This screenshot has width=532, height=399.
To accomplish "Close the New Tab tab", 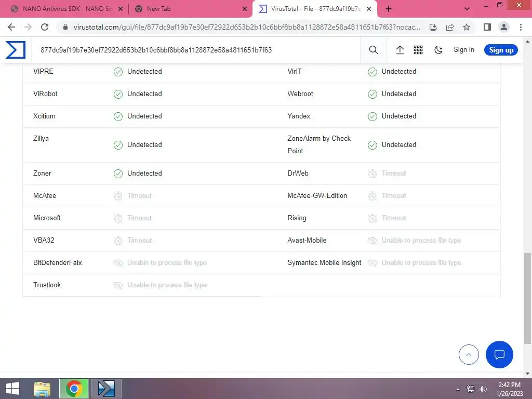I will tap(245, 9).
